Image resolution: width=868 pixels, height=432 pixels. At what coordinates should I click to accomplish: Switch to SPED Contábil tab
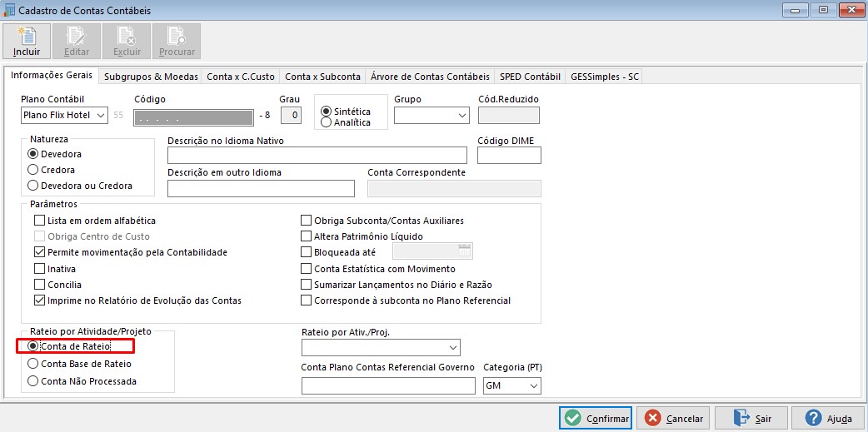tap(531, 77)
